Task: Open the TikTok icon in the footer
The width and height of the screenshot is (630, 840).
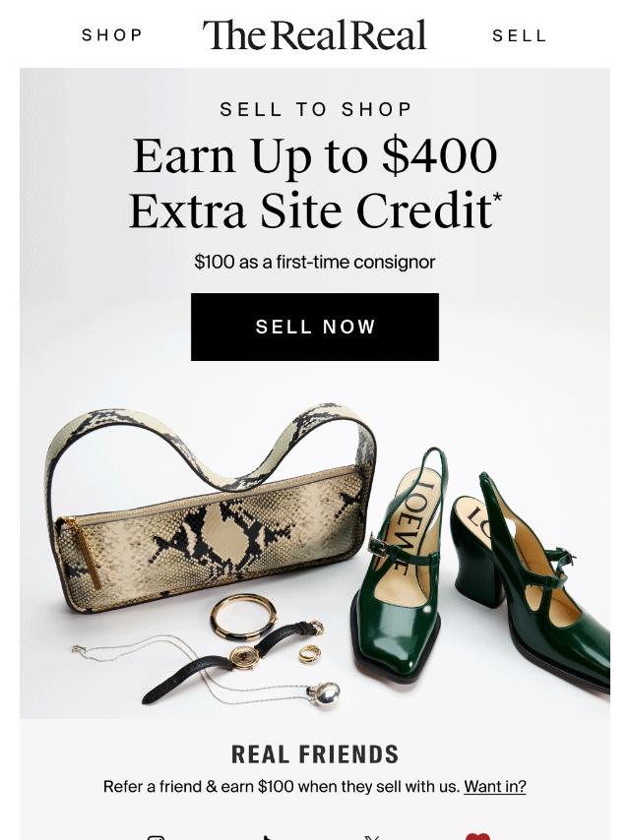Action: (268, 837)
